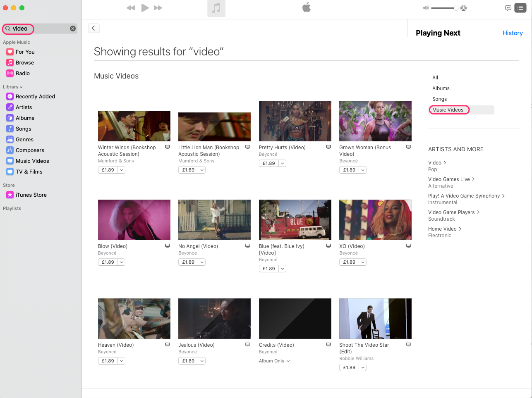Viewport: 532px width, 398px height.
Task: Open the Home Video artist link
Action: pyautogui.click(x=445, y=229)
